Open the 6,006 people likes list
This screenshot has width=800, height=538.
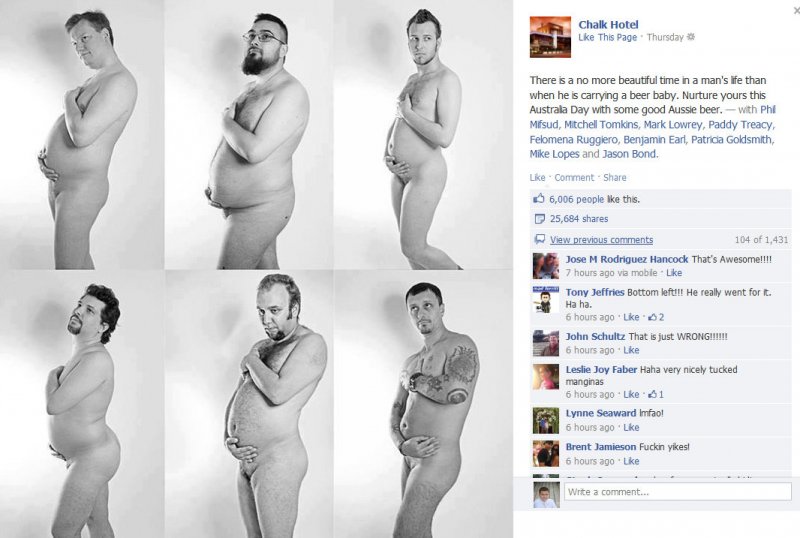coord(577,199)
